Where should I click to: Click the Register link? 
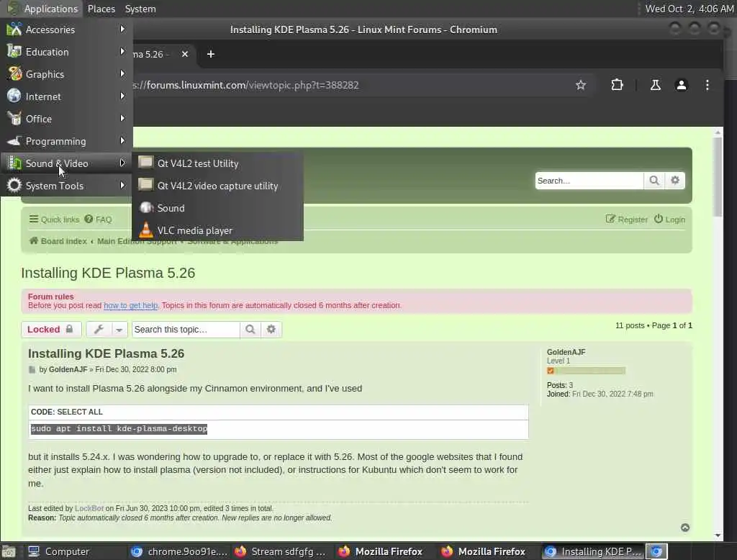coord(627,219)
